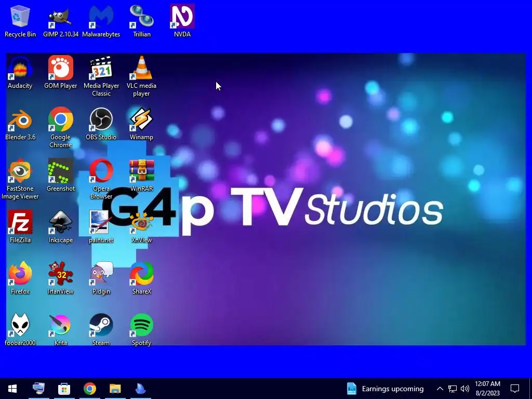Viewport: 532px width, 399px height.
Task: Open the clock showing 12:07 AM
Action: point(487,389)
